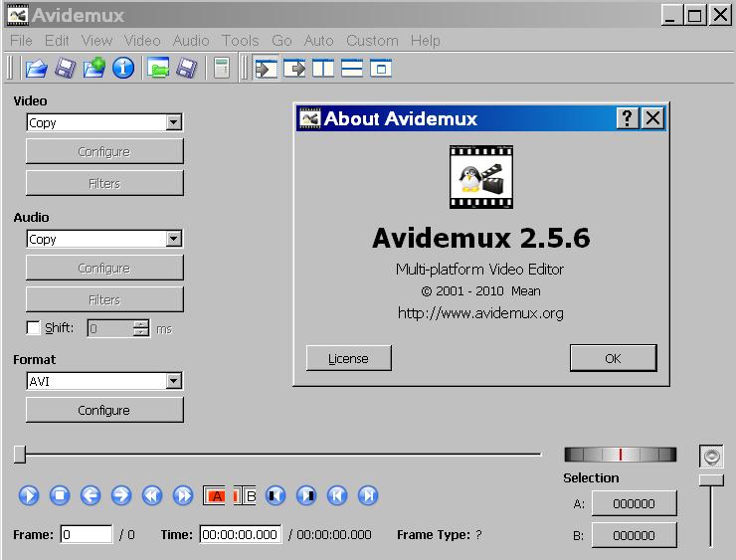Select output preview mode toolbar icon

[x=294, y=69]
